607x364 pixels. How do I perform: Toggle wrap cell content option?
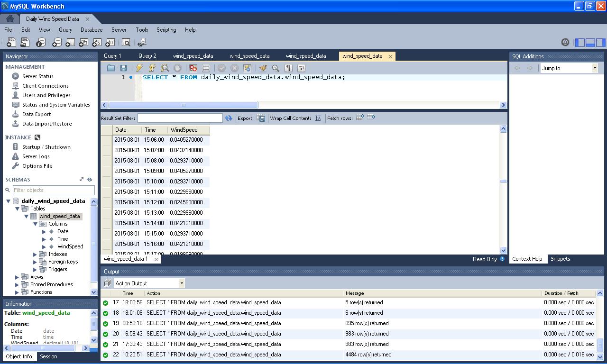(x=318, y=118)
